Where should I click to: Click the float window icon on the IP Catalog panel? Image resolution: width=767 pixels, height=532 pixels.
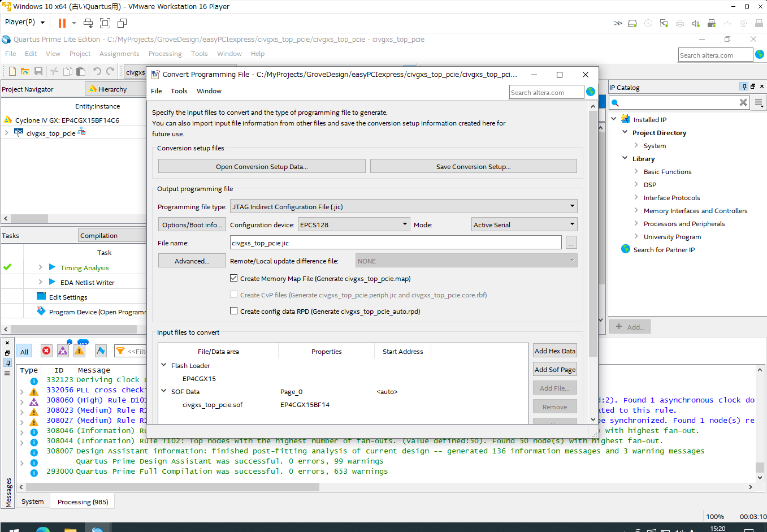[x=753, y=86]
